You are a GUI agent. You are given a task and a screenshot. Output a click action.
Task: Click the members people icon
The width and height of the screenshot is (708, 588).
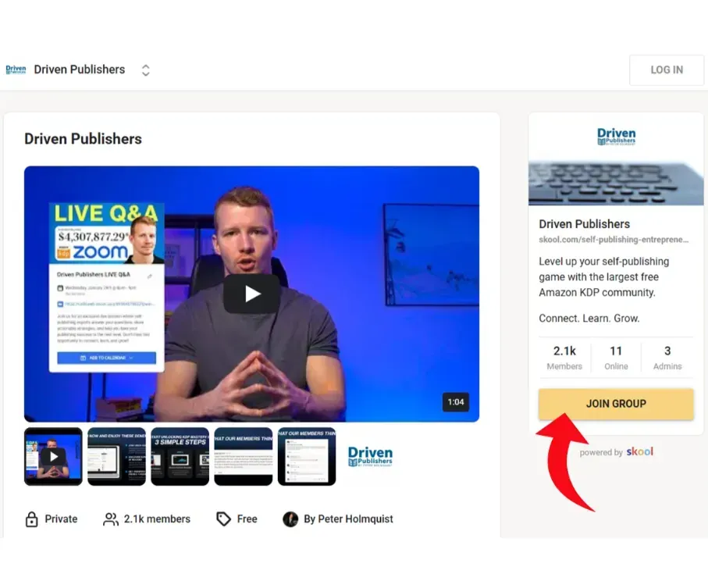(111, 519)
